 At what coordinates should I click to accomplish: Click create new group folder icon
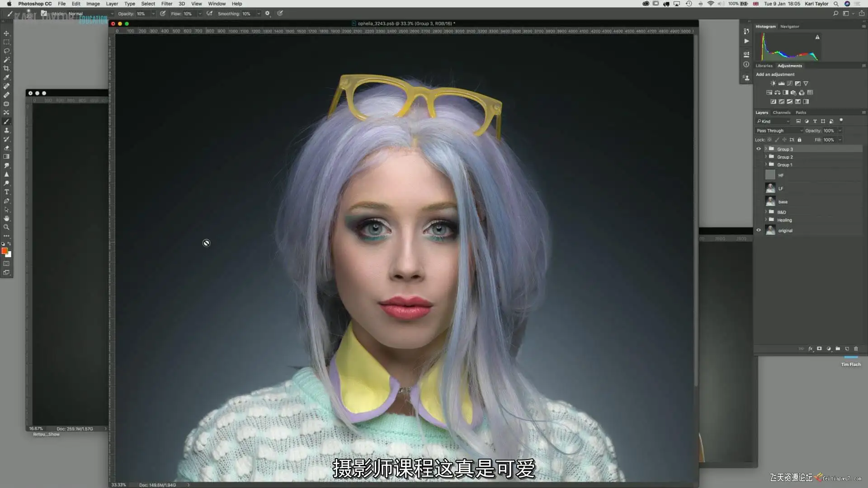[838, 349]
